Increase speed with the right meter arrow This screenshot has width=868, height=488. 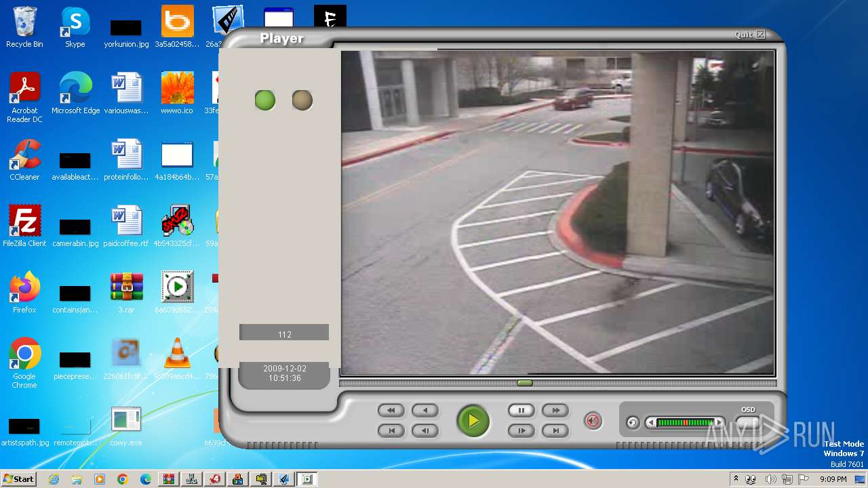(719, 423)
